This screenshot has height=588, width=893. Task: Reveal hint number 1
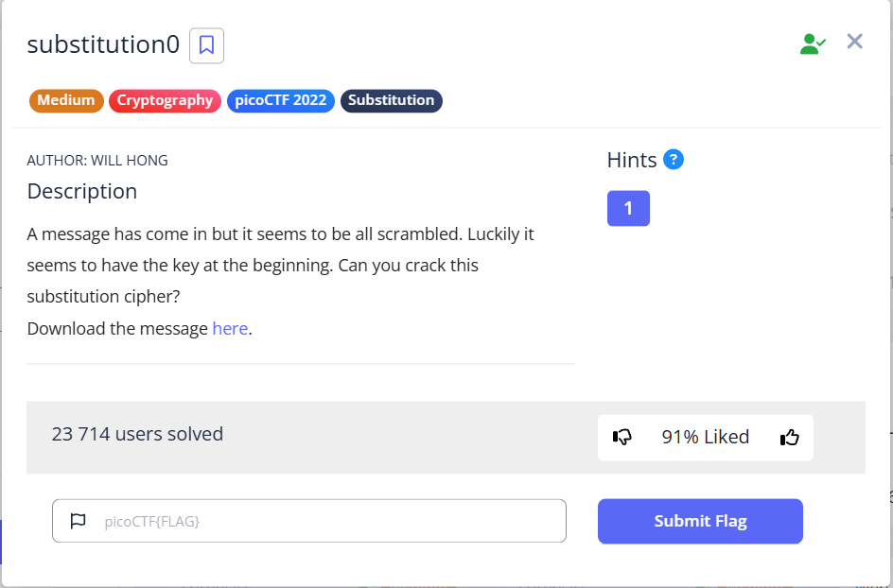pyautogui.click(x=628, y=209)
